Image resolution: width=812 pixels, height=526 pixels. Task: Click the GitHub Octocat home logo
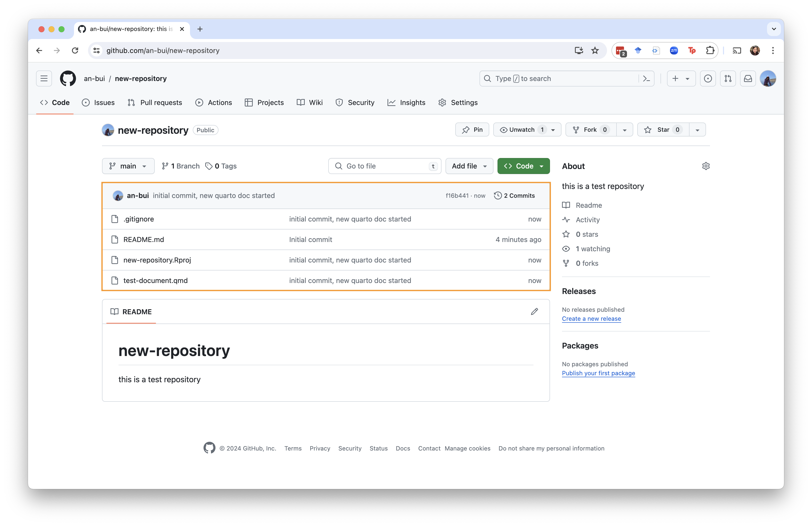[68, 78]
